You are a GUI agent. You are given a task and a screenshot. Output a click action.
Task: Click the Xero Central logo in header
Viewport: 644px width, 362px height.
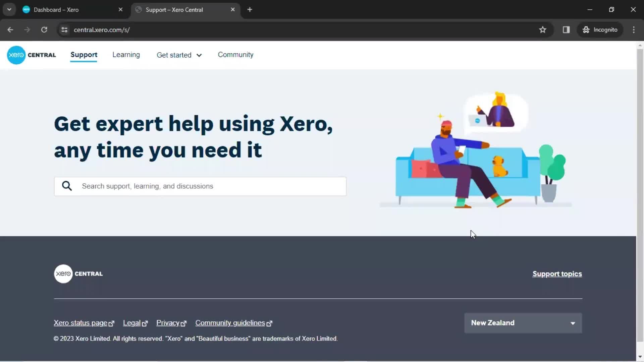click(32, 55)
